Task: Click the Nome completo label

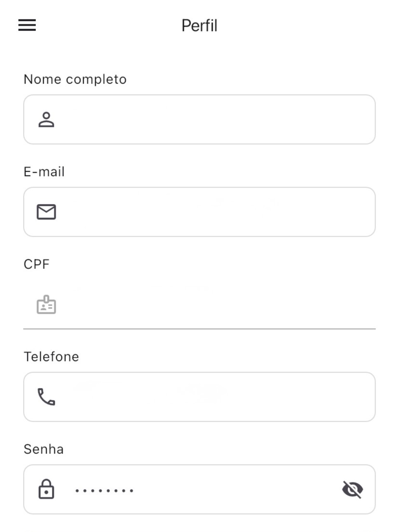Action: (75, 79)
